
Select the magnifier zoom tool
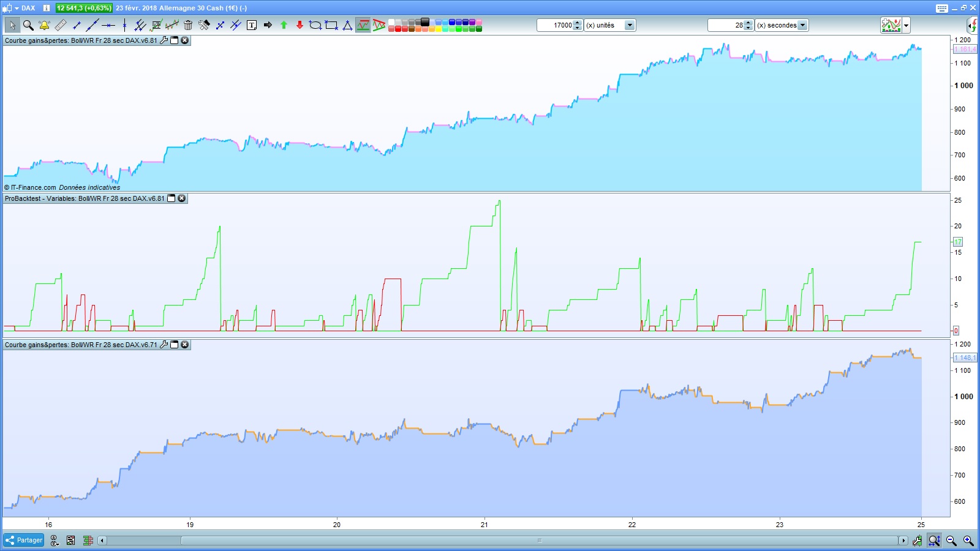28,25
